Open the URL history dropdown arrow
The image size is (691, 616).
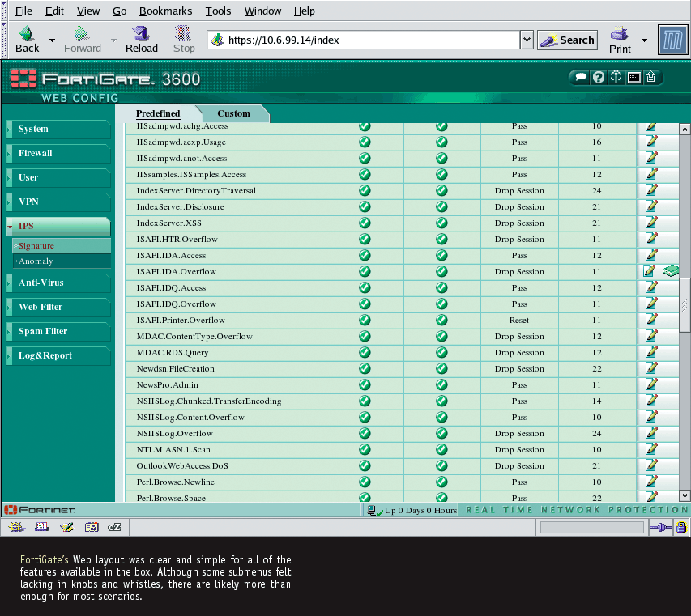pyautogui.click(x=526, y=40)
